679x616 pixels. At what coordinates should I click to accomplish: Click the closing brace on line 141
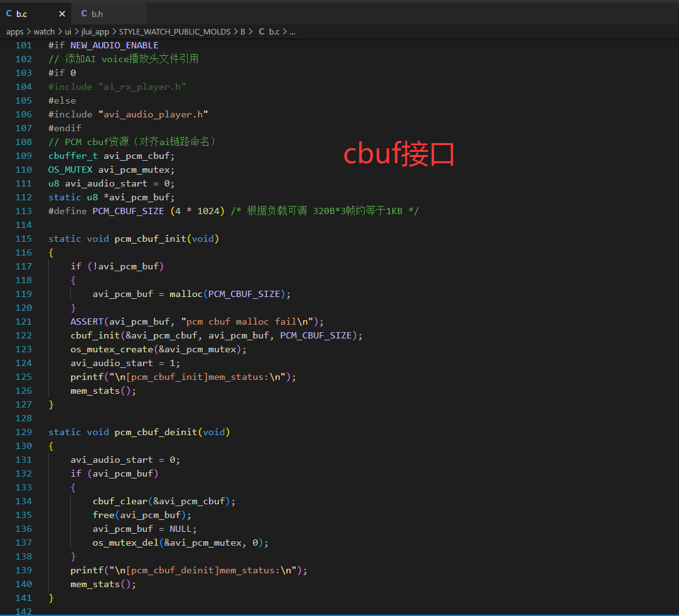pyautogui.click(x=51, y=598)
